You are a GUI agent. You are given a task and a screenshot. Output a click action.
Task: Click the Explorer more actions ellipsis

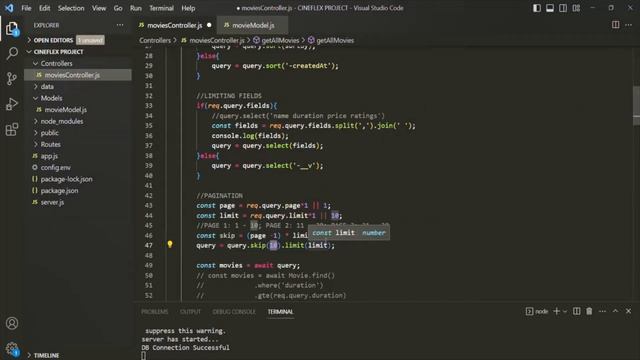coord(120,25)
